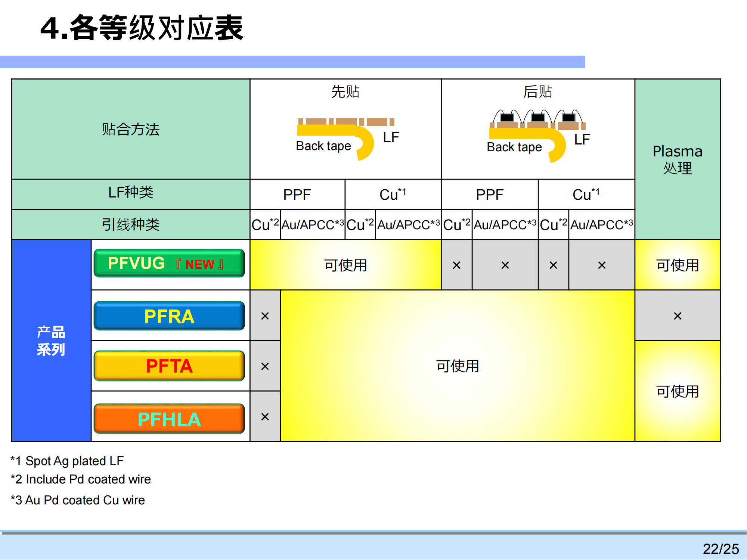Select the Cu*1 cell under 先贴
747x560 pixels.
(393, 195)
